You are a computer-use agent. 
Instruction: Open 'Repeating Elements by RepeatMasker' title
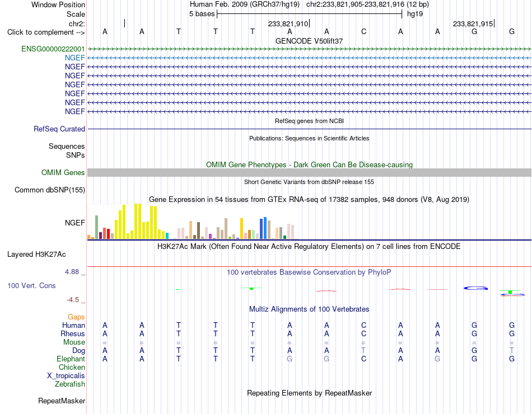tap(310, 393)
